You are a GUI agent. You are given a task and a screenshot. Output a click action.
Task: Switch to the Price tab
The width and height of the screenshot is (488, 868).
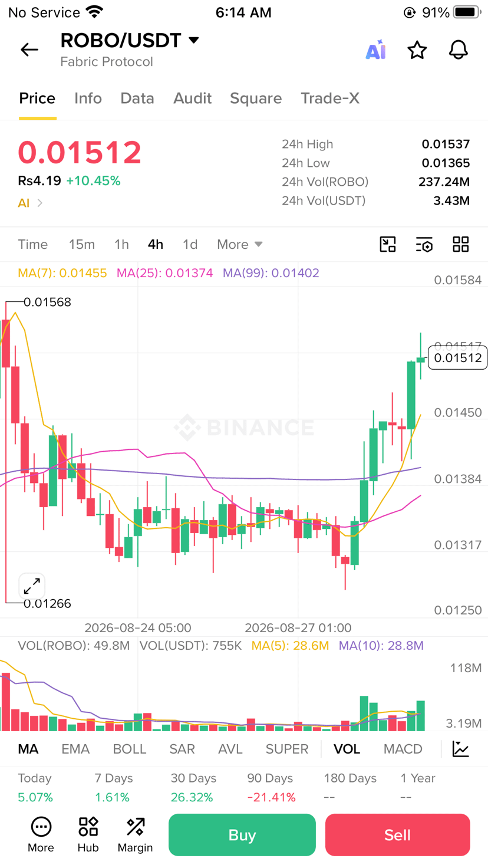(37, 98)
